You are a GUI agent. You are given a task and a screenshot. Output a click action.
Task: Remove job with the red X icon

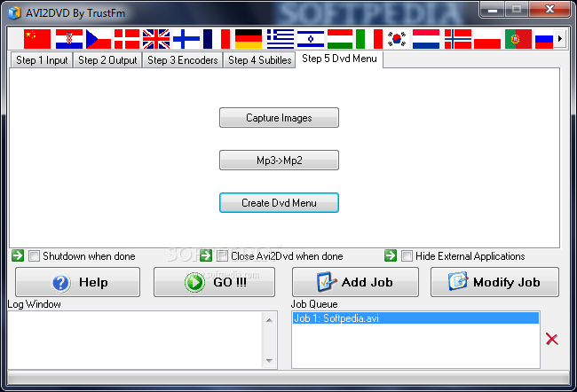551,339
